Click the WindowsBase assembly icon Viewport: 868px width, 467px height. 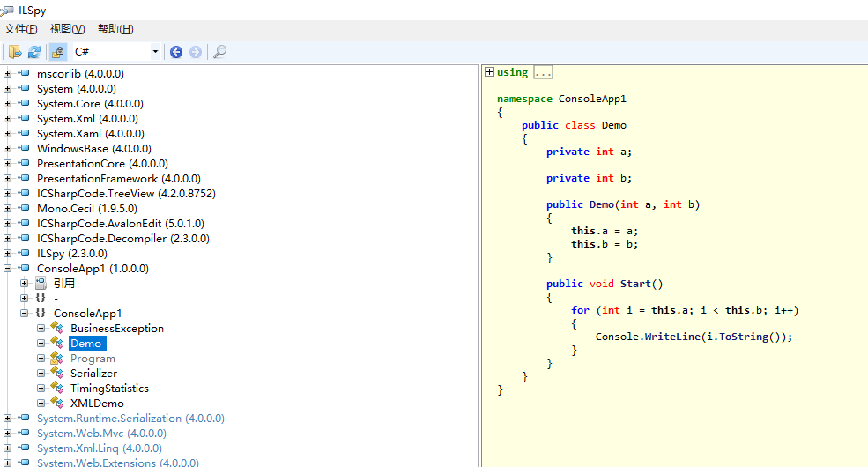(x=24, y=148)
